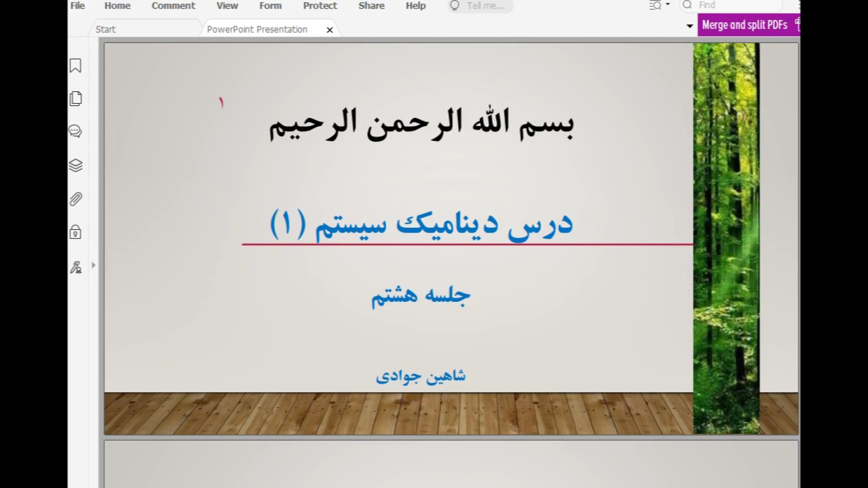Open the Bookmarks panel icon

(x=75, y=66)
